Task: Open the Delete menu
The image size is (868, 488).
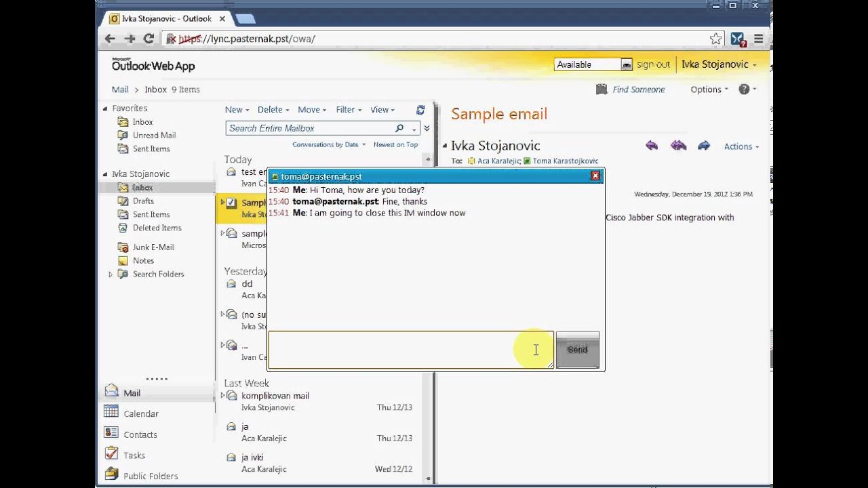Action: click(x=273, y=110)
